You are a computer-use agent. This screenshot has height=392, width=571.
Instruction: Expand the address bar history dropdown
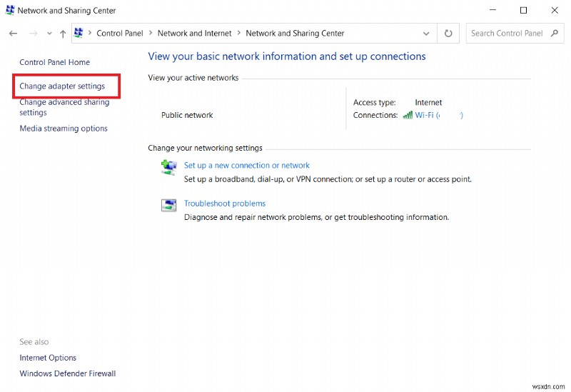tap(426, 33)
